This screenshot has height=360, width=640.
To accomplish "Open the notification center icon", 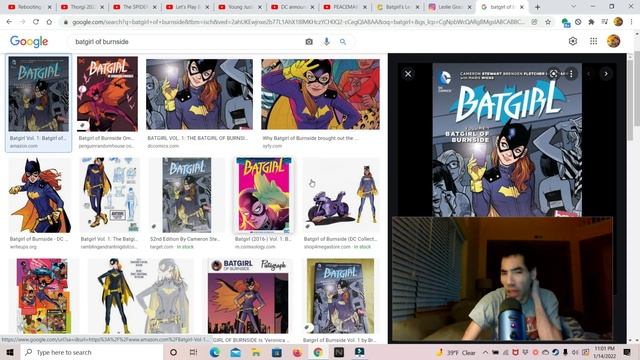I will [x=627, y=352].
